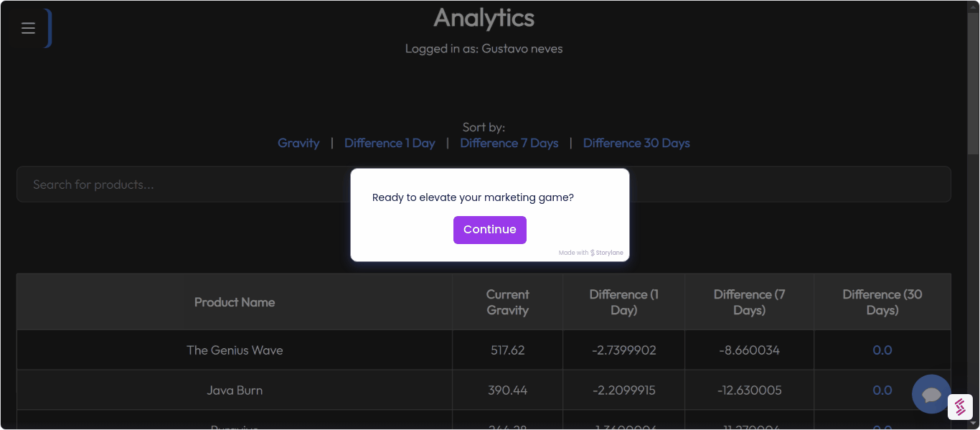Click Logged in as Gustavo neves text
The width and height of the screenshot is (980, 430).
tap(484, 49)
